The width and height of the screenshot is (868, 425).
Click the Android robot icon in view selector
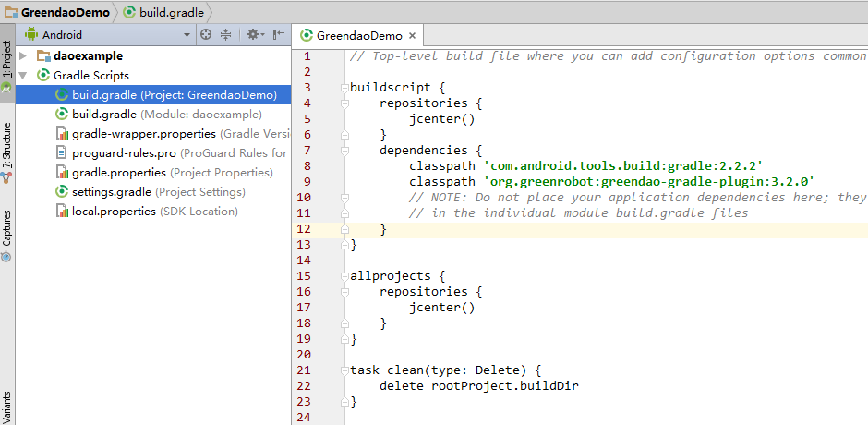(31, 34)
